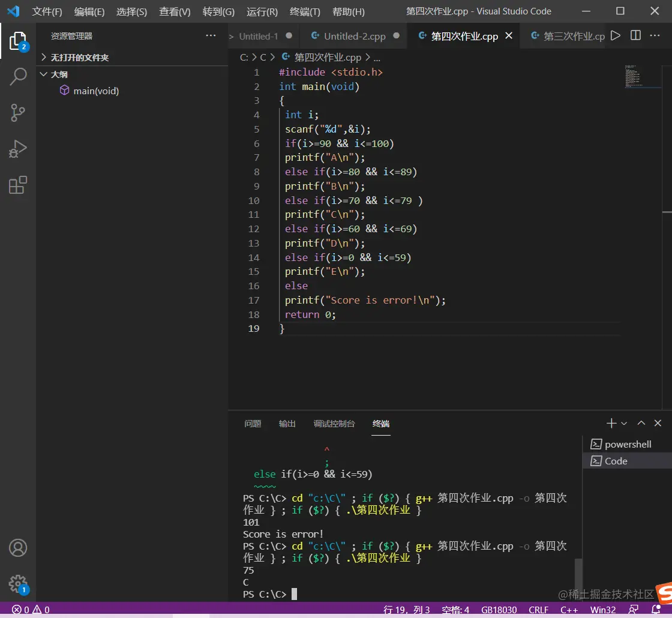
Task: Click the split editor icon
Action: pyautogui.click(x=635, y=36)
